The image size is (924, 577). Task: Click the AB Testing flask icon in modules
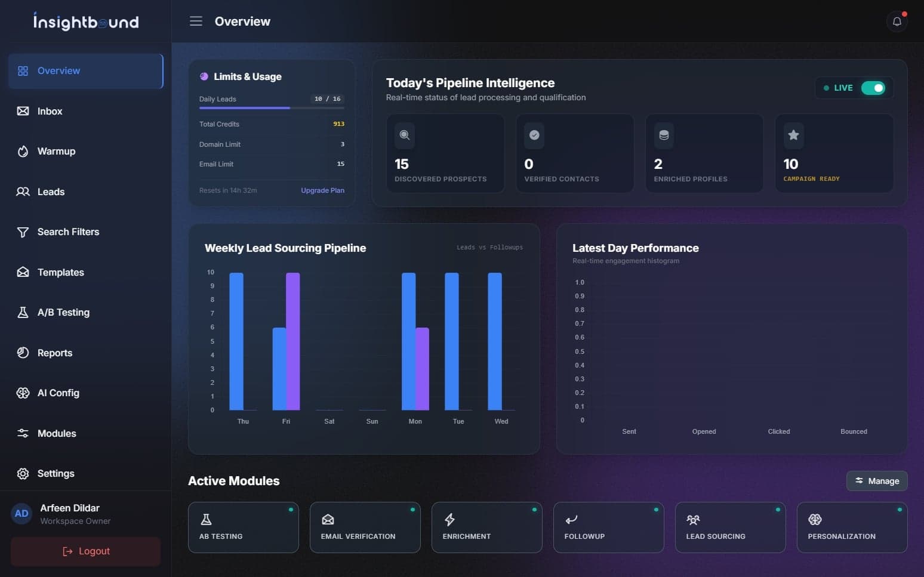pyautogui.click(x=206, y=519)
